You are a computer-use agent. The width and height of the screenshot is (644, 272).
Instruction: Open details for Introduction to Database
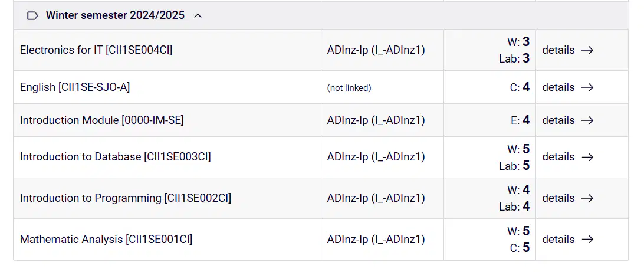(x=568, y=157)
